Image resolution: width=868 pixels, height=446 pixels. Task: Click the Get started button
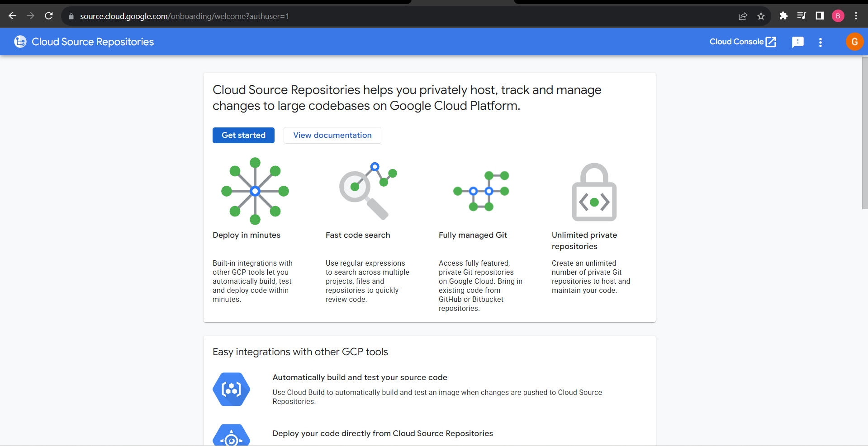coord(243,135)
